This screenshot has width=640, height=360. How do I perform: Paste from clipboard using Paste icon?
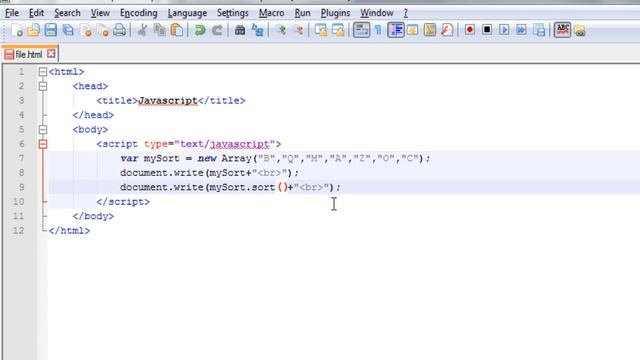click(x=177, y=30)
